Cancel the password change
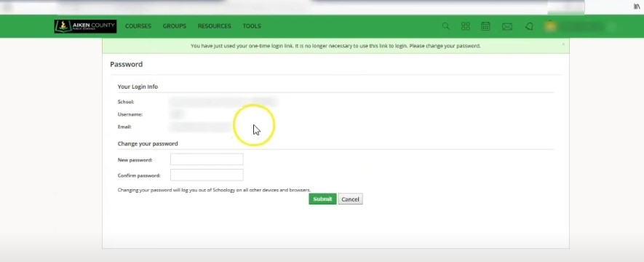 pos(350,199)
